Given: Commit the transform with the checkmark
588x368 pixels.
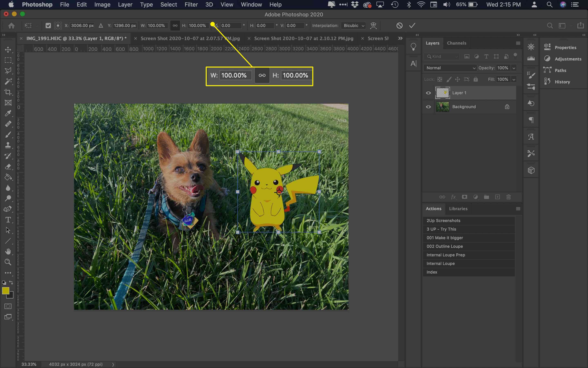Looking at the screenshot, I should tap(412, 26).
